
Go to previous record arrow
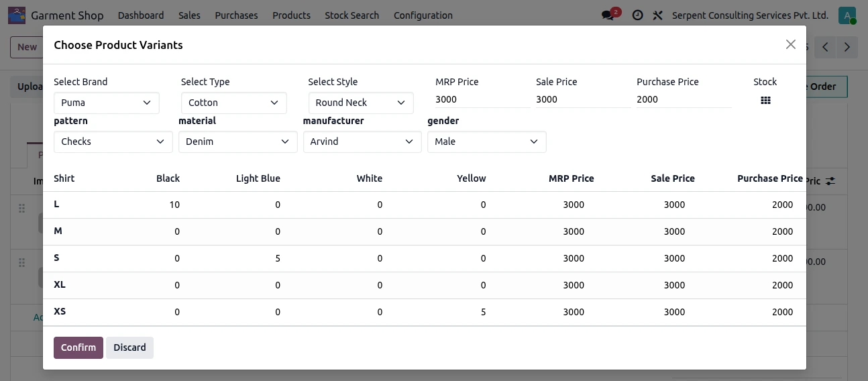tap(826, 47)
